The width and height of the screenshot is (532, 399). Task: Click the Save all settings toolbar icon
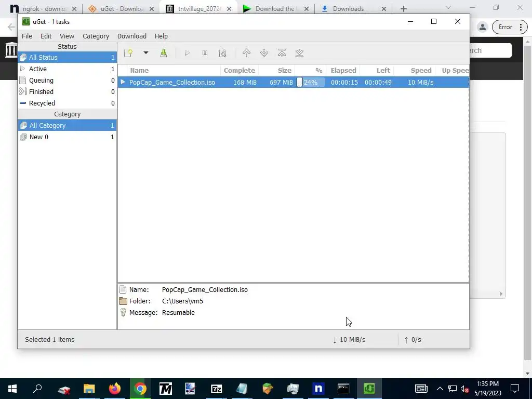point(164,53)
